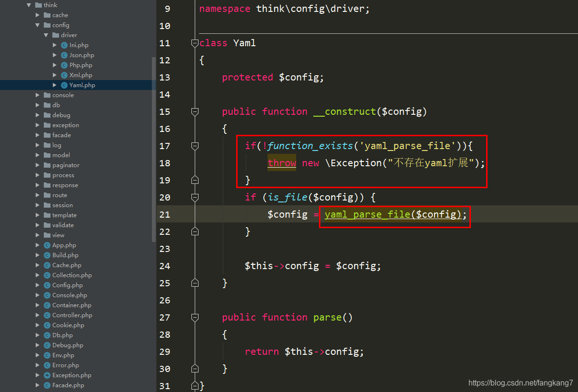Toggle fold end marker at line 19
Image resolution: width=578 pixels, height=392 pixels.
pos(195,180)
